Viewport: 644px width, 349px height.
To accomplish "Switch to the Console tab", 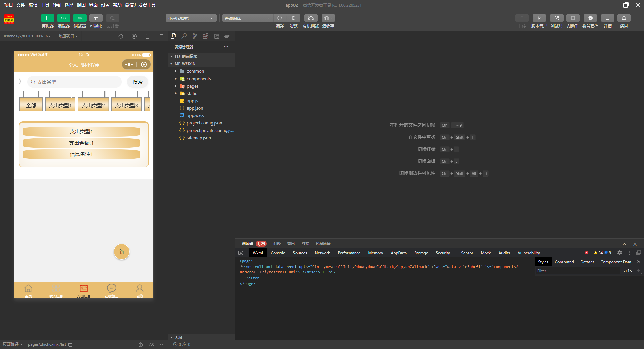I will [x=278, y=253].
